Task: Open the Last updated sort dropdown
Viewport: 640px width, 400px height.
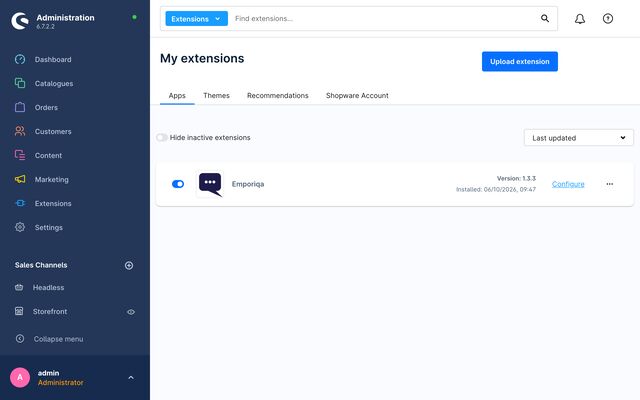Action: pyautogui.click(x=579, y=138)
